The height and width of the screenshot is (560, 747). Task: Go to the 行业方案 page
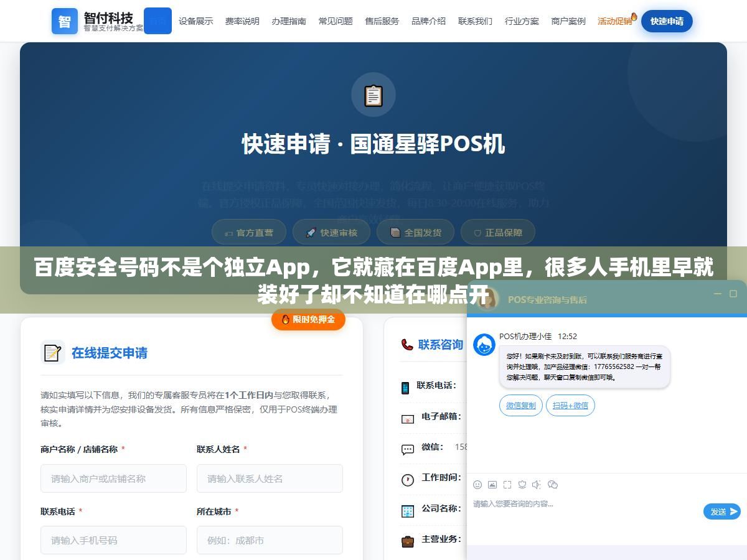click(522, 21)
